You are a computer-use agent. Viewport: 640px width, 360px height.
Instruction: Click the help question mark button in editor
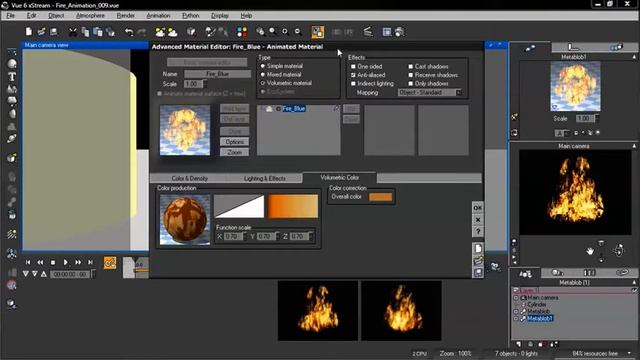tap(478, 232)
